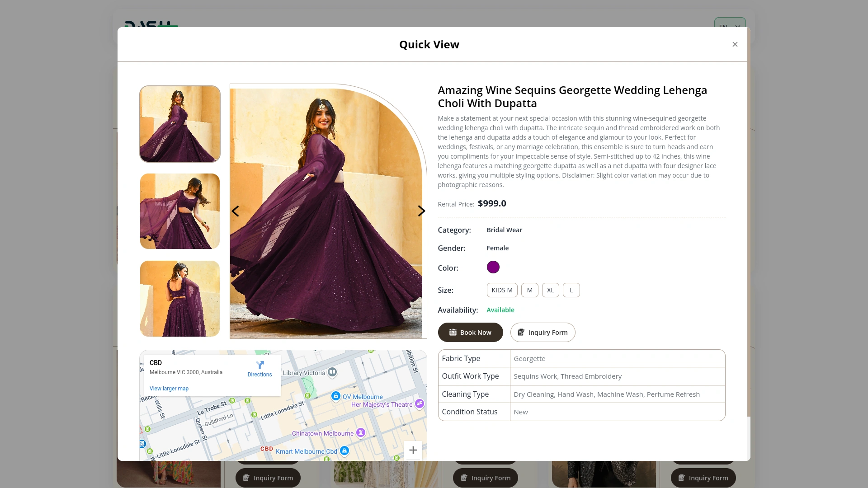Open the Inquiry Form in the modal
The image size is (868, 488).
tap(542, 333)
